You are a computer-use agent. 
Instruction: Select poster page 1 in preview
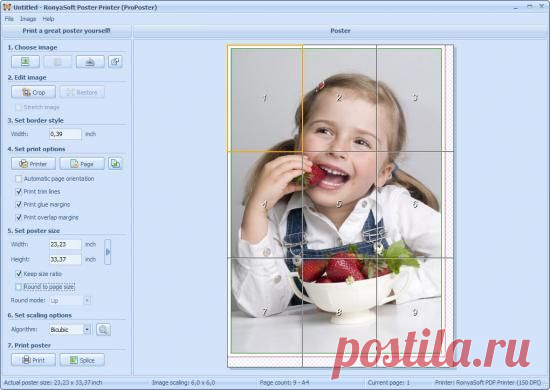point(265,98)
